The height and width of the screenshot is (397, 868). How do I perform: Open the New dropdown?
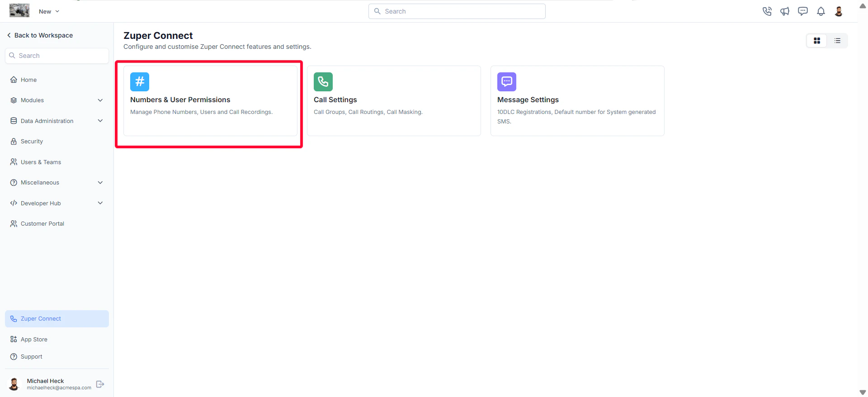pos(49,11)
